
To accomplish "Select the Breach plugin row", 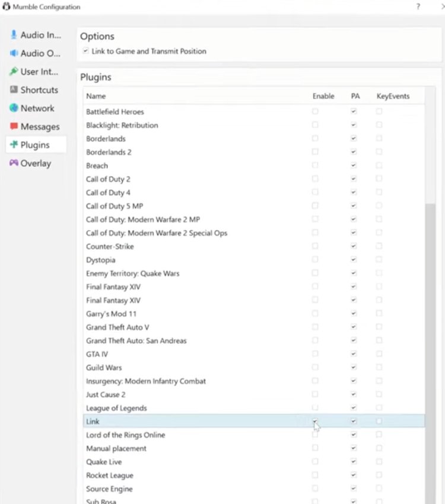I will pyautogui.click(x=254, y=165).
